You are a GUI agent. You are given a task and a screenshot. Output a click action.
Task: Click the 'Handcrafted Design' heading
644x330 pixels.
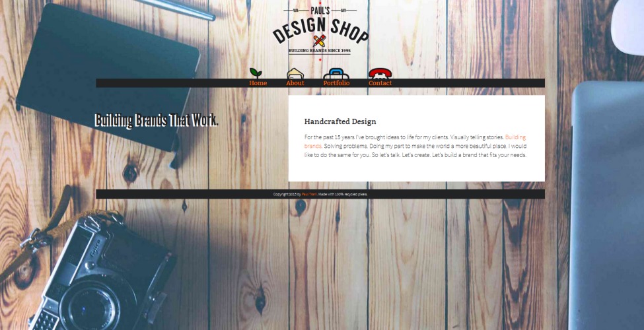point(340,121)
